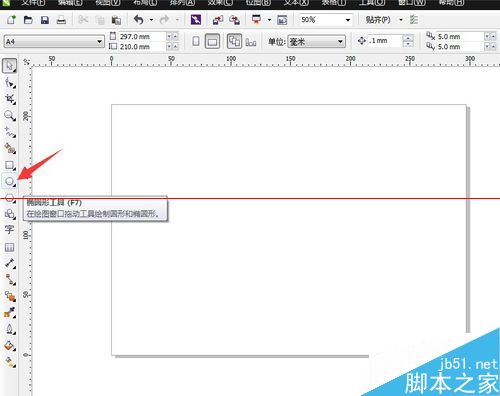Select the Connector tool
The height and width of the screenshot is (396, 500).
point(10,280)
